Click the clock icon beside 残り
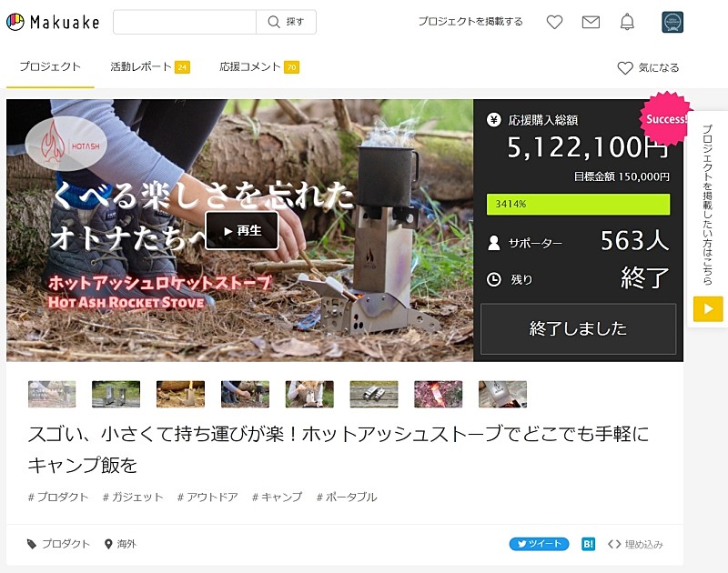The width and height of the screenshot is (728, 573). pos(493,279)
